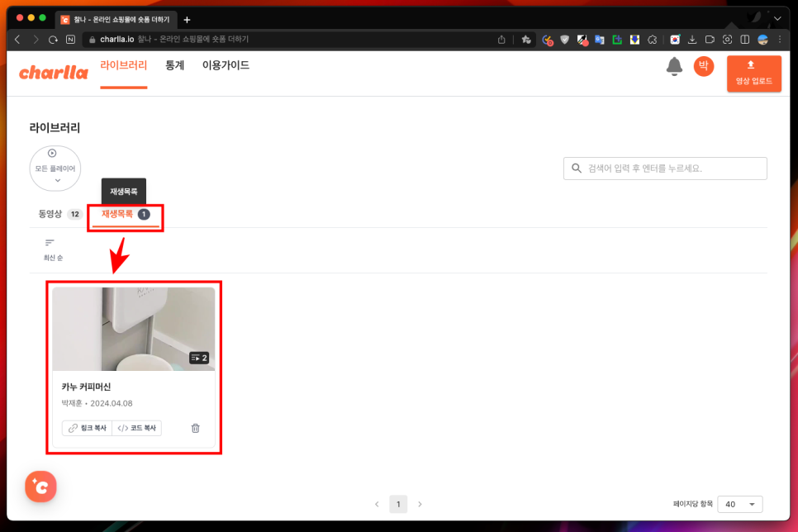
Task: Switch to the 동영상 tab
Action: [x=59, y=214]
